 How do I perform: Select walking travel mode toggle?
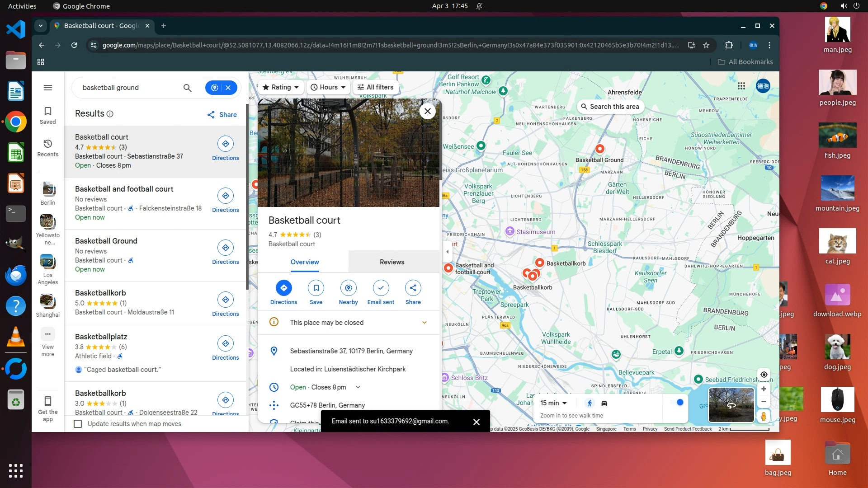(590, 403)
